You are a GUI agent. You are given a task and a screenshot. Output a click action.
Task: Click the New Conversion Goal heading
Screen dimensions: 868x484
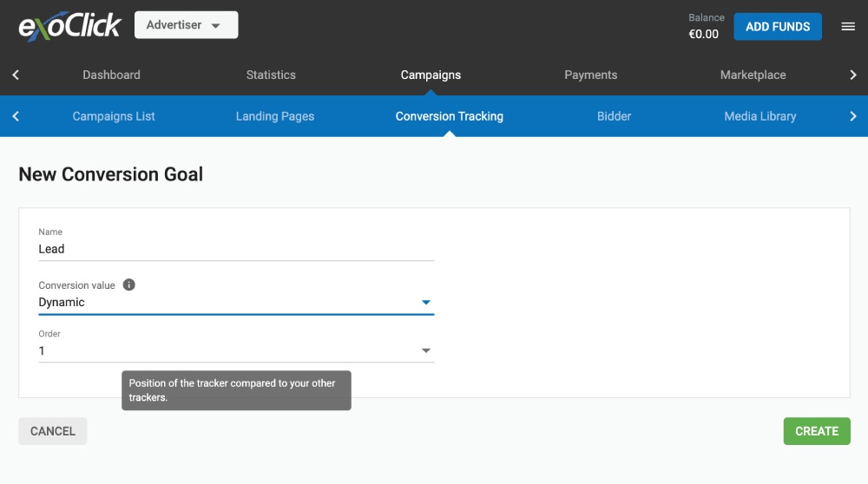click(x=111, y=174)
